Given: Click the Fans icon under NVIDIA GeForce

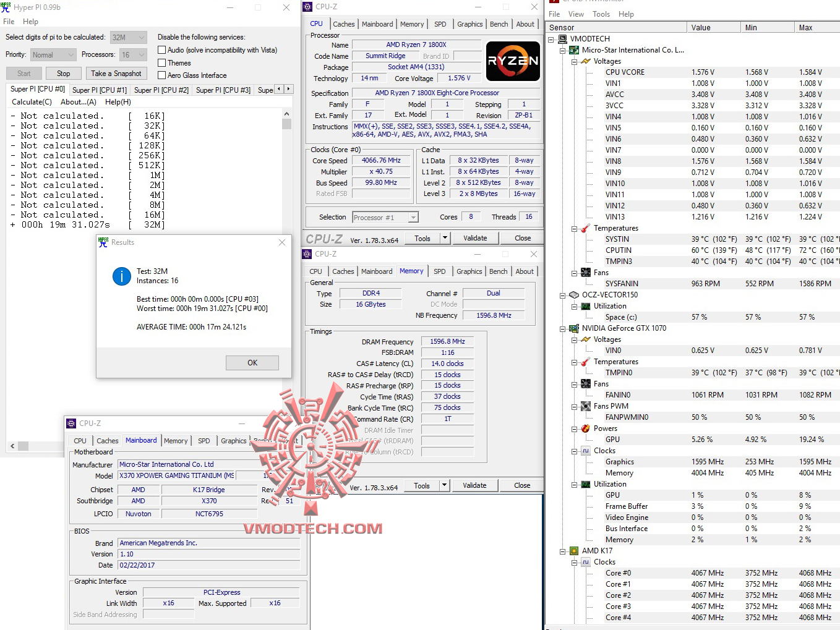Looking at the screenshot, I should pyautogui.click(x=586, y=383).
